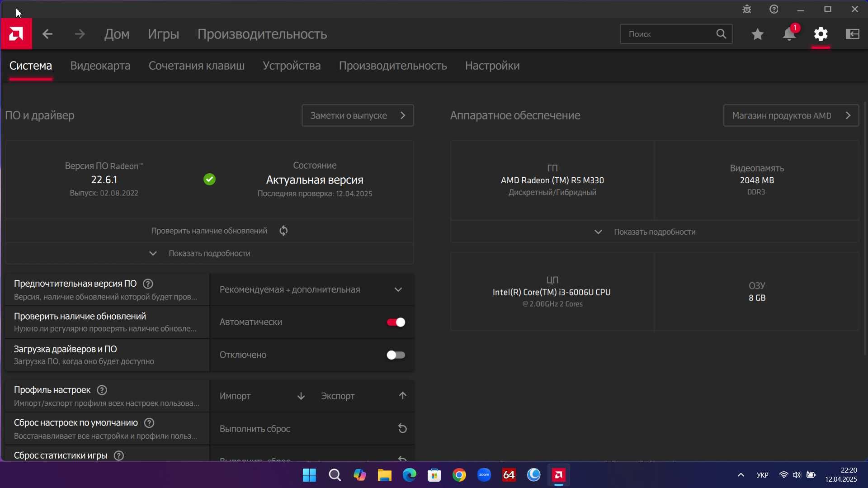Click Intel(R) Core(TM) i3-6006U CPU text

[x=552, y=293]
